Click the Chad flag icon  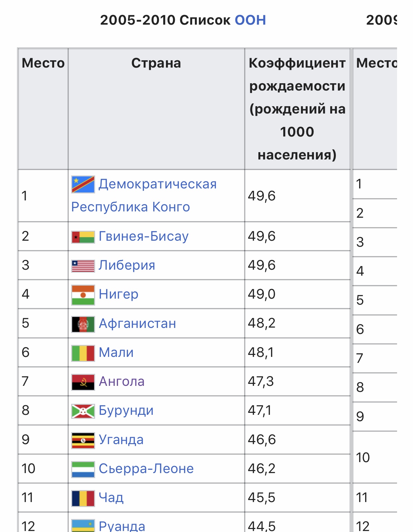(x=83, y=498)
